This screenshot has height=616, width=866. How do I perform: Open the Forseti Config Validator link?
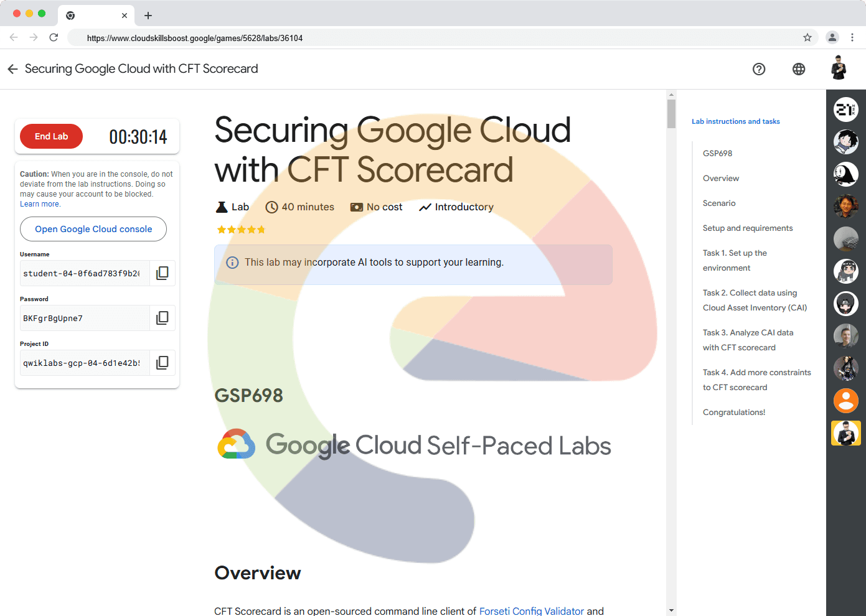pos(531,611)
